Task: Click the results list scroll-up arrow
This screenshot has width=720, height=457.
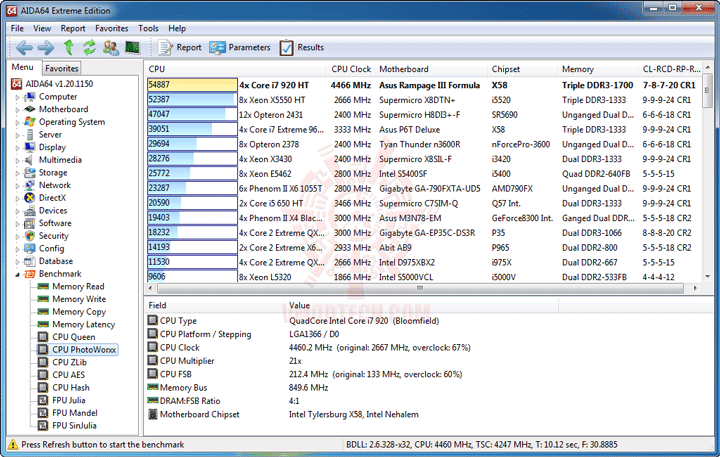Action: pyautogui.click(x=708, y=68)
